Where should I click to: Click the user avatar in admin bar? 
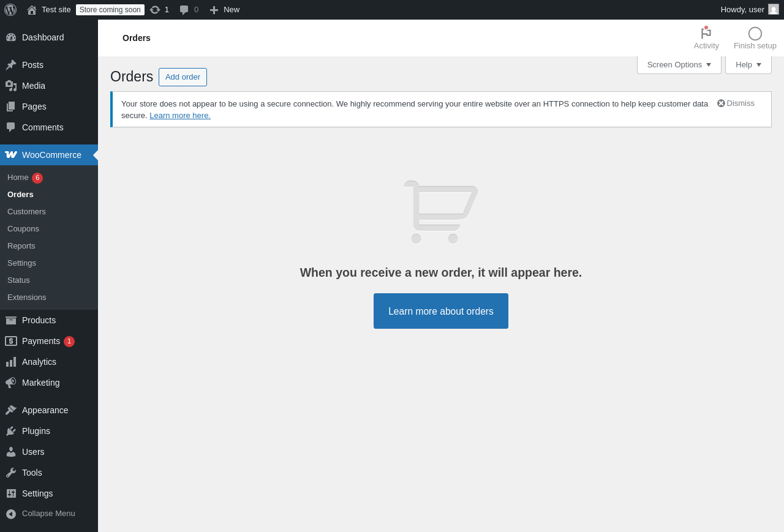point(774,9)
